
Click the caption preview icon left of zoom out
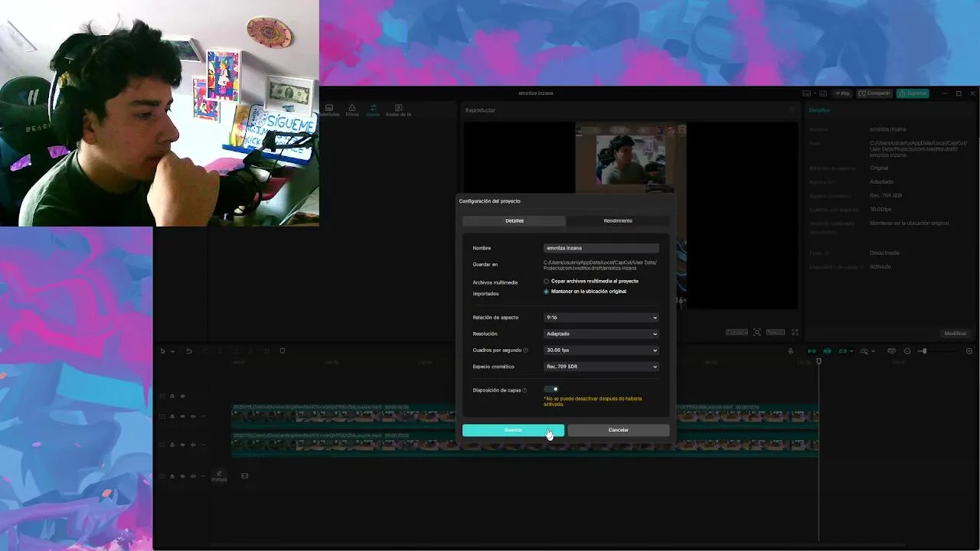pyautogui.click(x=891, y=351)
